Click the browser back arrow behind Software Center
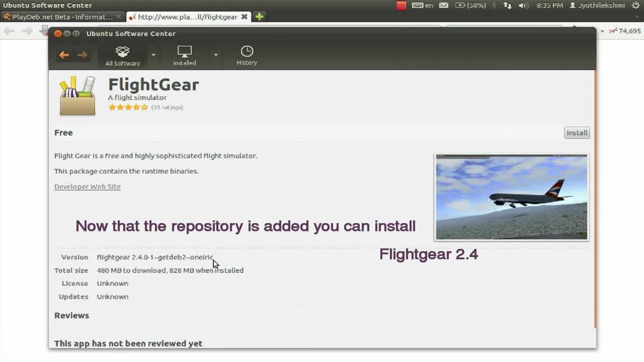 (9, 31)
